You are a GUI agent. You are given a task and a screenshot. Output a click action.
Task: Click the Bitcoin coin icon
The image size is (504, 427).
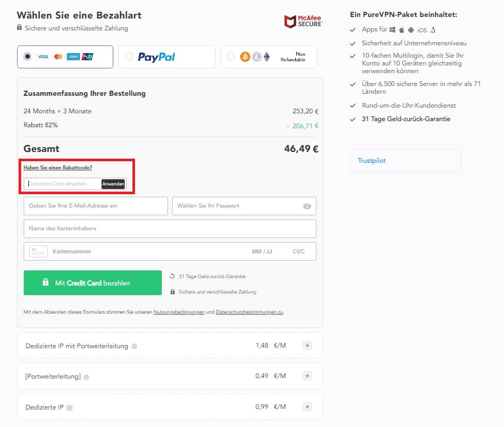click(245, 57)
